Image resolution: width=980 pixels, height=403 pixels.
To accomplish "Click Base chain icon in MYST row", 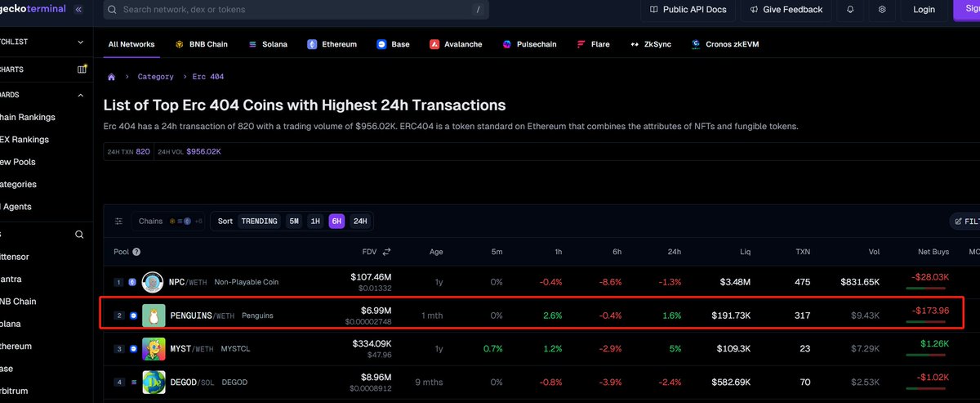I will (x=132, y=348).
